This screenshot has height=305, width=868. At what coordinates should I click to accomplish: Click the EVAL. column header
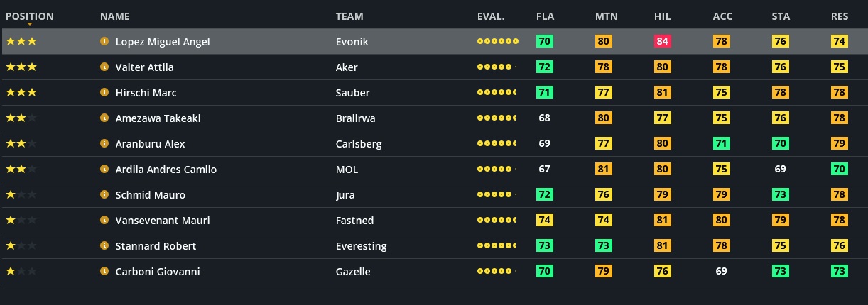click(x=491, y=16)
